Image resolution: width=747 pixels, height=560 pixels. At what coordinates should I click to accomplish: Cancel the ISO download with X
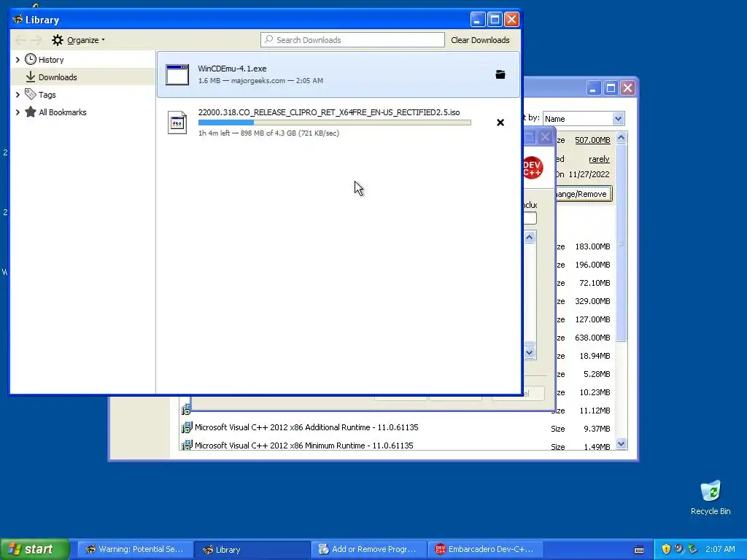pos(500,122)
